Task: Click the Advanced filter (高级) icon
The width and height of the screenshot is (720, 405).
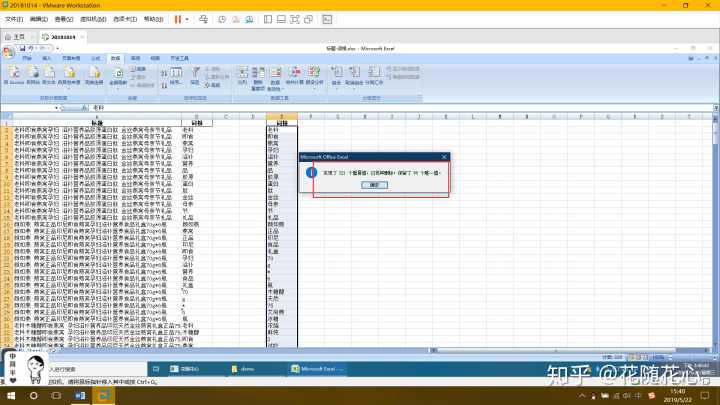Action: coord(213,85)
